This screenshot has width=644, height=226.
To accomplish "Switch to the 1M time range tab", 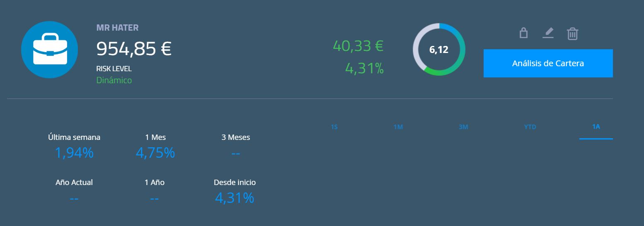I will tap(398, 127).
